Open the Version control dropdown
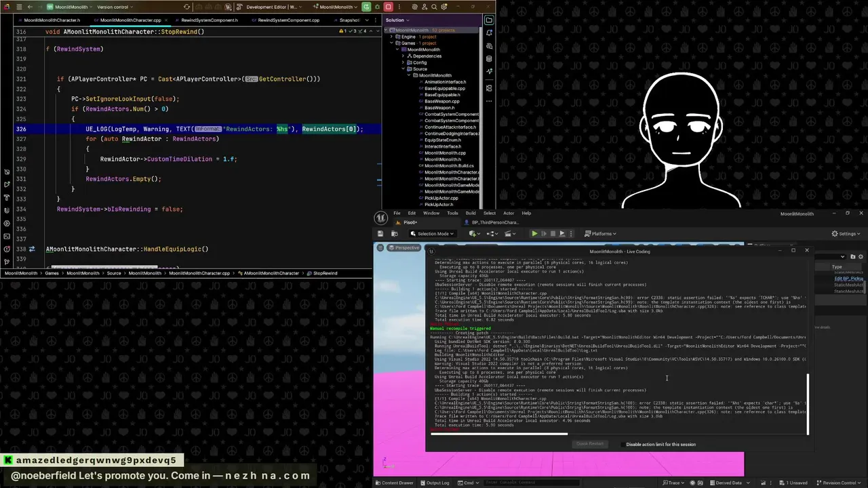This screenshot has width=868, height=488. click(115, 7)
